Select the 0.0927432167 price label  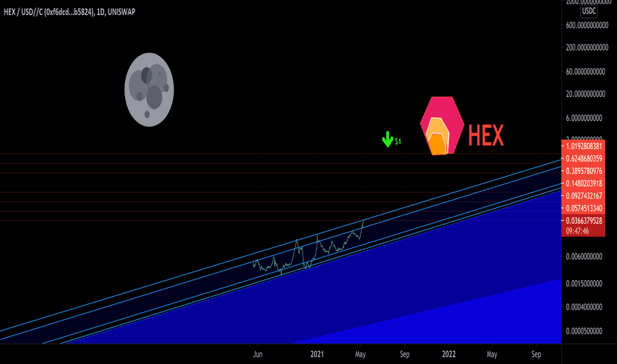tap(583, 196)
